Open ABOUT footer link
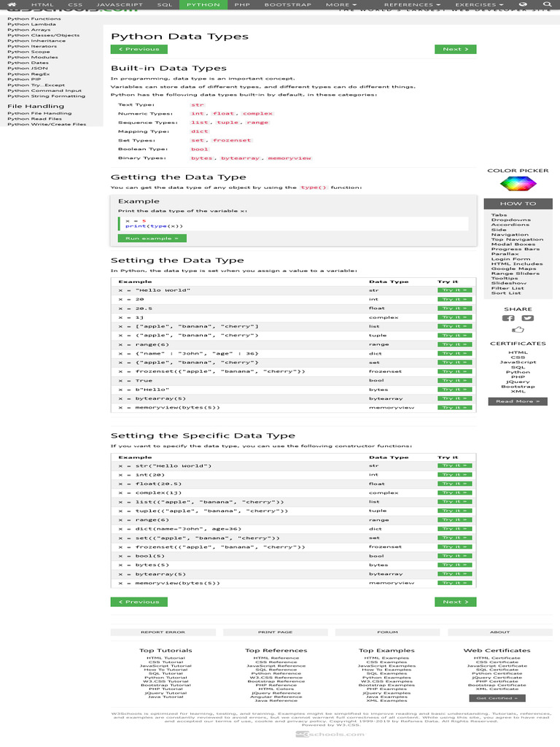 point(500,632)
